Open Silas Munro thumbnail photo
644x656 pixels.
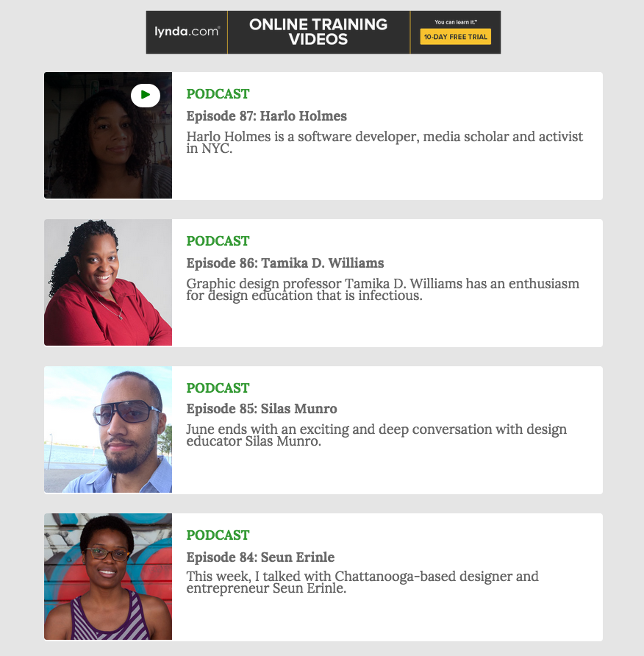pos(108,429)
